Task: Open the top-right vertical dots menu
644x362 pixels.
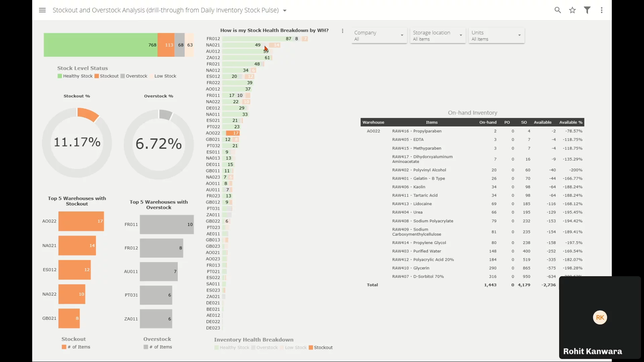Action: (602, 10)
